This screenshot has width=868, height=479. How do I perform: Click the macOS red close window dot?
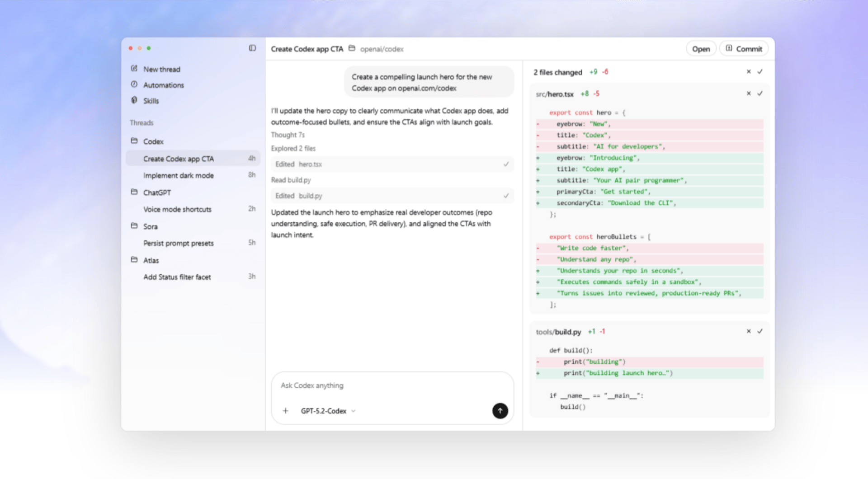[x=131, y=48]
